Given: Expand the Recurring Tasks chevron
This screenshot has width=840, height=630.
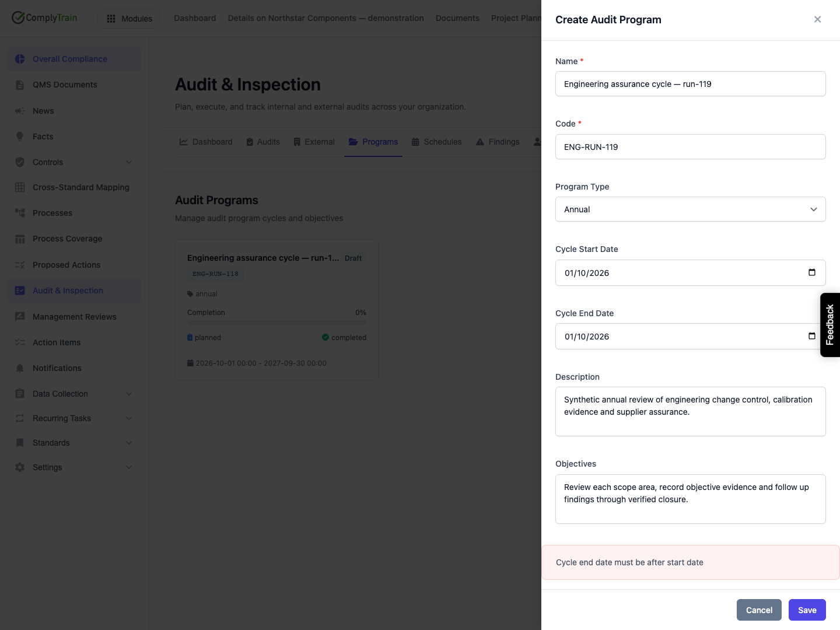Looking at the screenshot, I should 129,418.
